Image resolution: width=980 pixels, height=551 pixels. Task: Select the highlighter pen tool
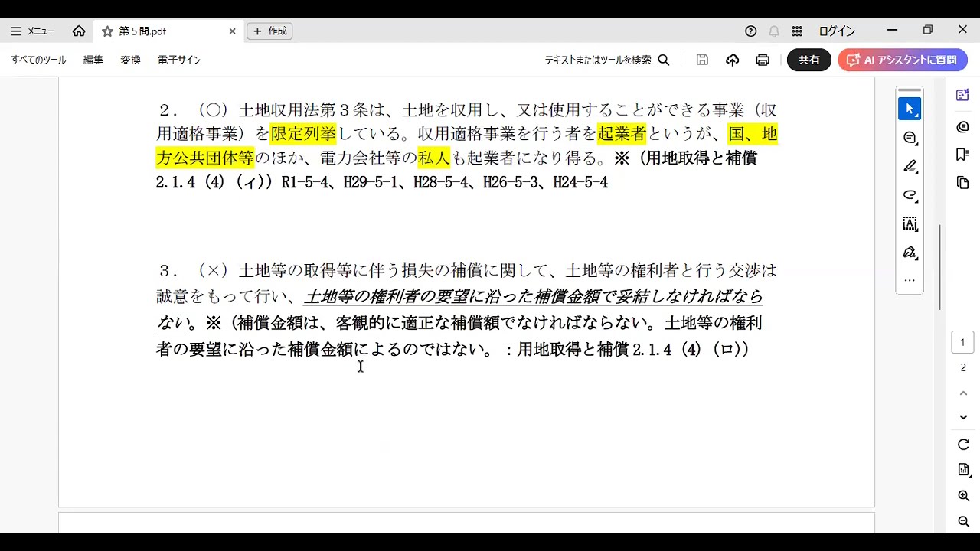[910, 166]
